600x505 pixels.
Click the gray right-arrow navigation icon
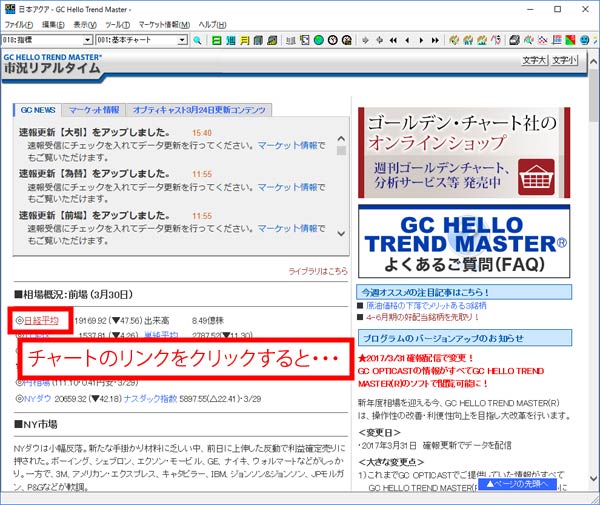point(365,40)
